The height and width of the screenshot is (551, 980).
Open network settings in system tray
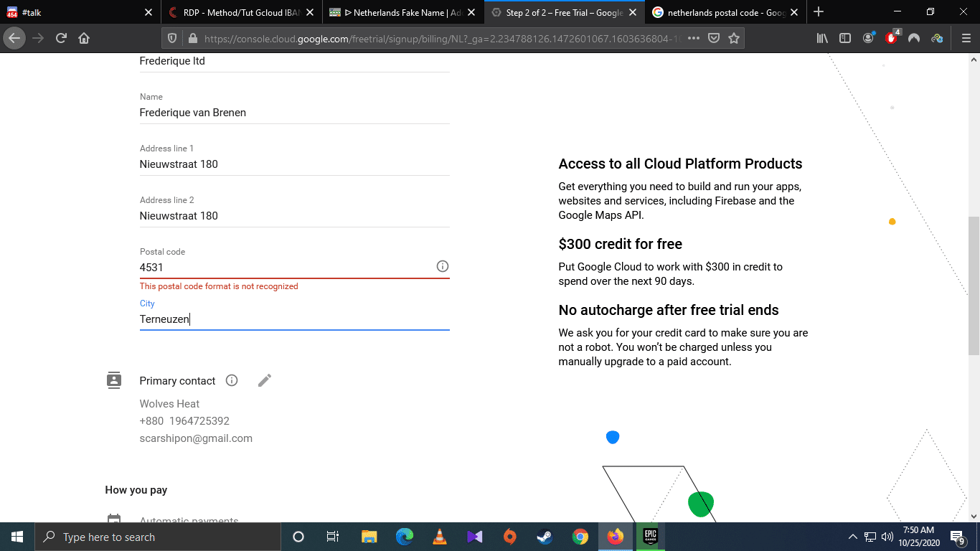pyautogui.click(x=870, y=537)
